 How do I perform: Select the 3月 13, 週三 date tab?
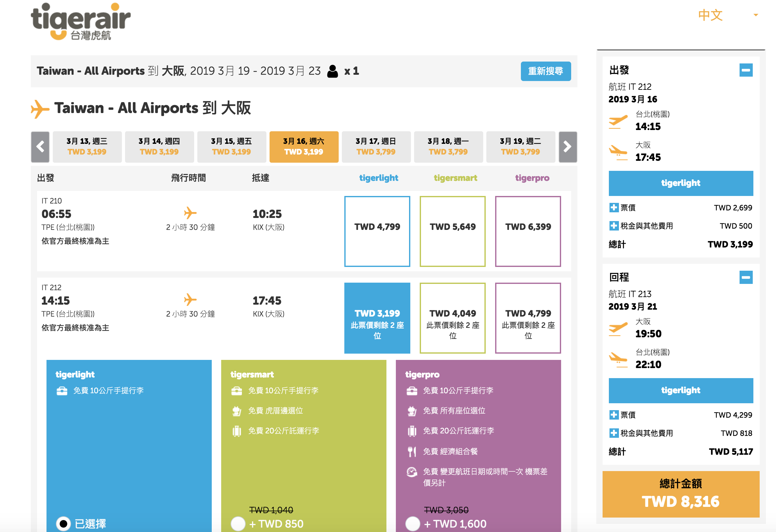pyautogui.click(x=87, y=147)
